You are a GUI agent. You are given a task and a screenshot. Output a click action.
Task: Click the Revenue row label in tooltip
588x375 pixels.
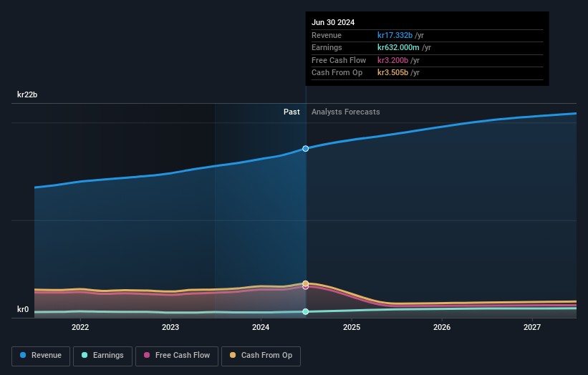point(327,35)
